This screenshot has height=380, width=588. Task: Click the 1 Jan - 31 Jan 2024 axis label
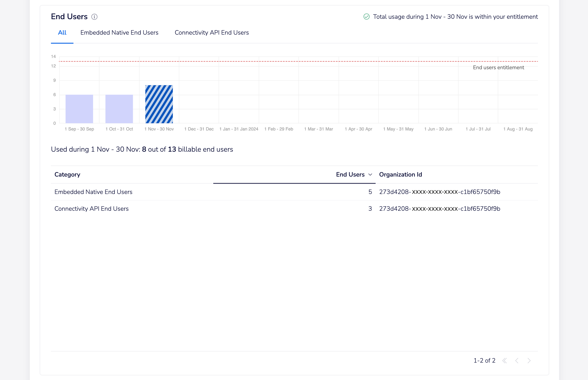pos(239,129)
